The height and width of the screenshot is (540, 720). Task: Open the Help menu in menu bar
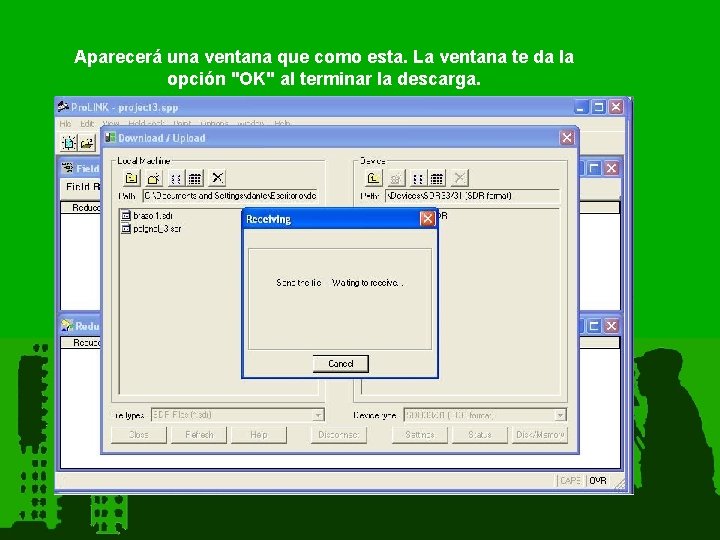click(x=282, y=124)
